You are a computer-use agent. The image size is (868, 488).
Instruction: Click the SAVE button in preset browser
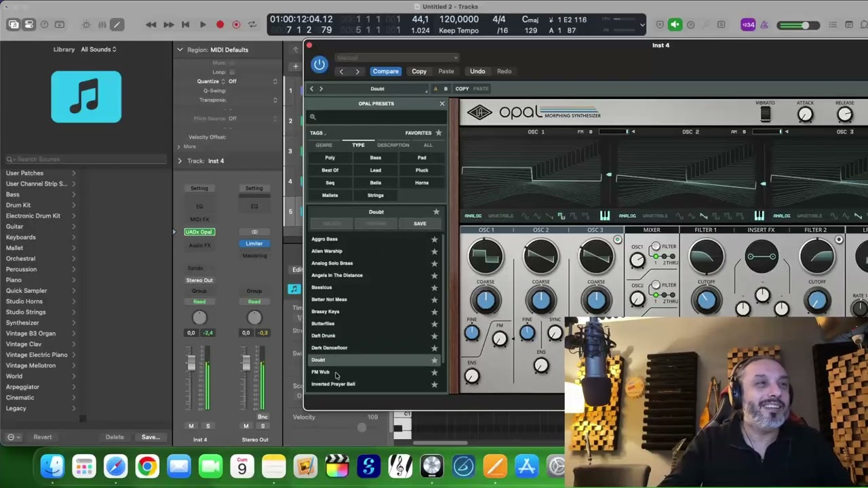pos(420,224)
